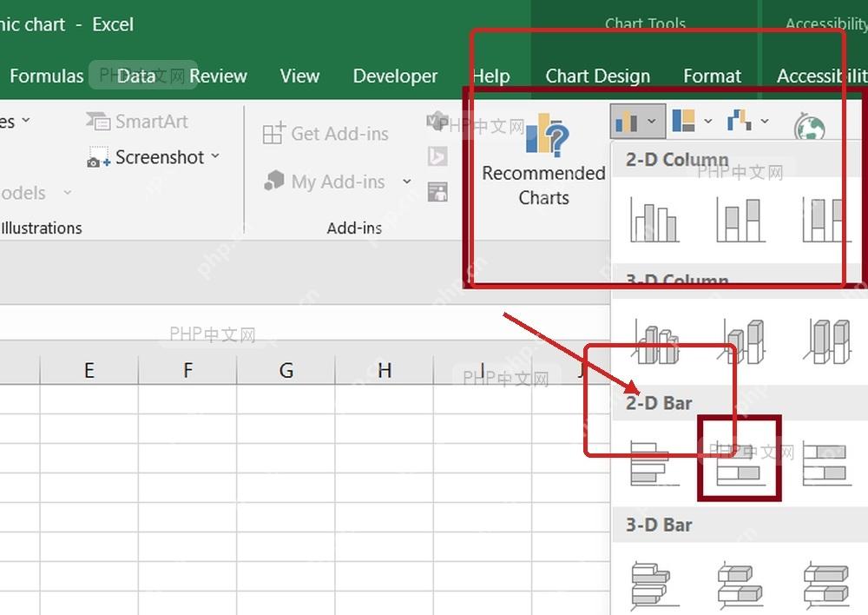Open waterfall chart dropdown

748,121
